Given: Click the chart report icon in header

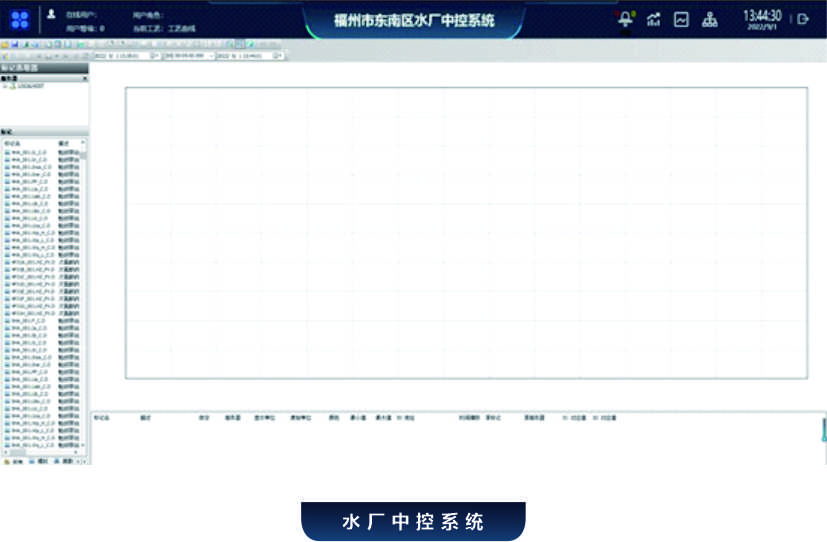Looking at the screenshot, I should point(681,19).
